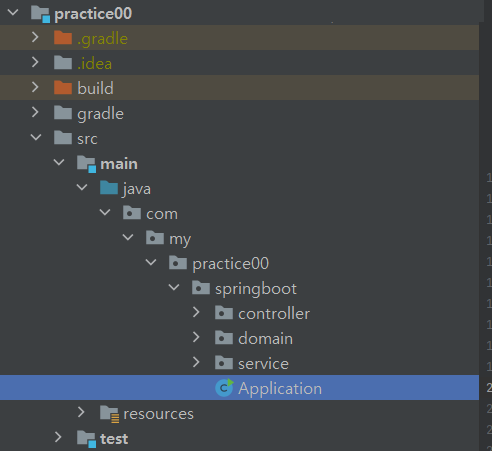This screenshot has width=492, height=451.
Task: Select the resources label
Action: [158, 414]
